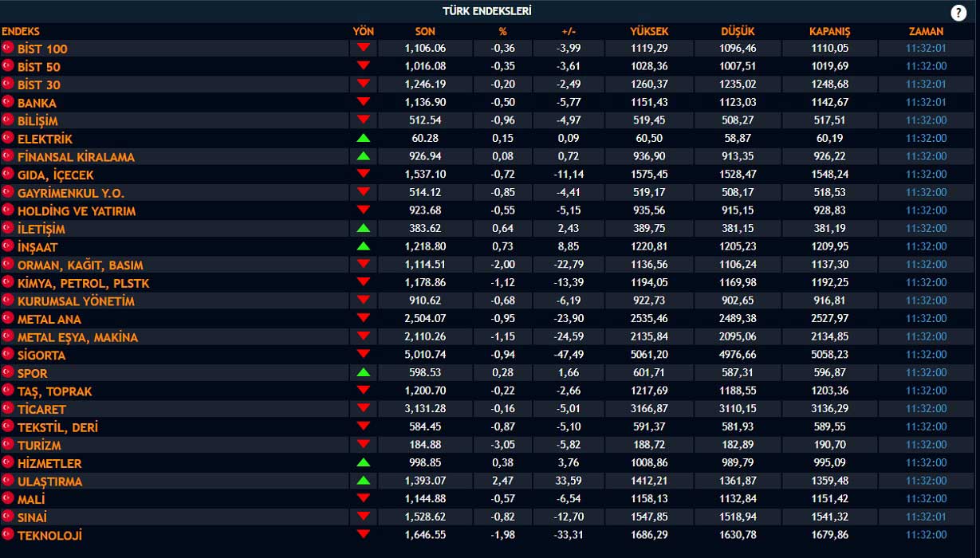Viewport: 980px width, 558px height.
Task: Click the green up arrow for HİZMETLER
Action: tap(364, 462)
